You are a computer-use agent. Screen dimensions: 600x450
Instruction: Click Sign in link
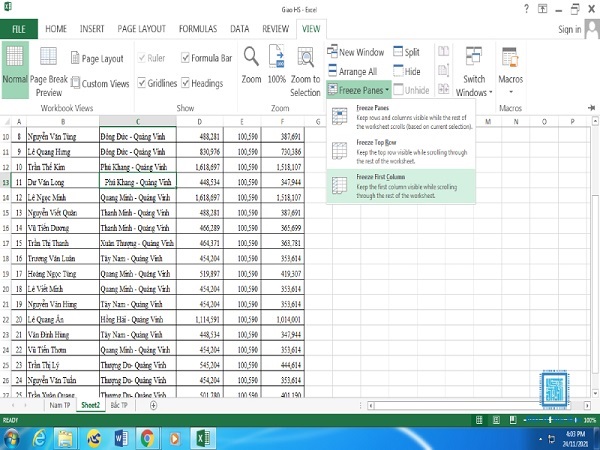point(569,29)
